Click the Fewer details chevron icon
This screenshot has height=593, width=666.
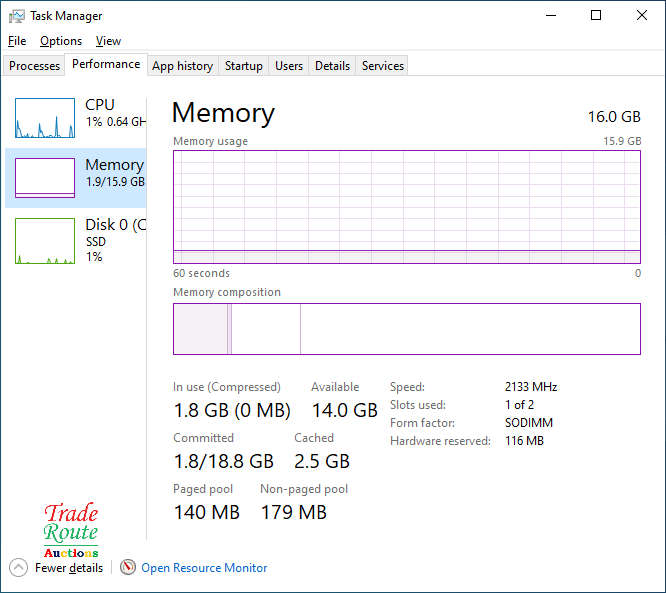point(18,567)
